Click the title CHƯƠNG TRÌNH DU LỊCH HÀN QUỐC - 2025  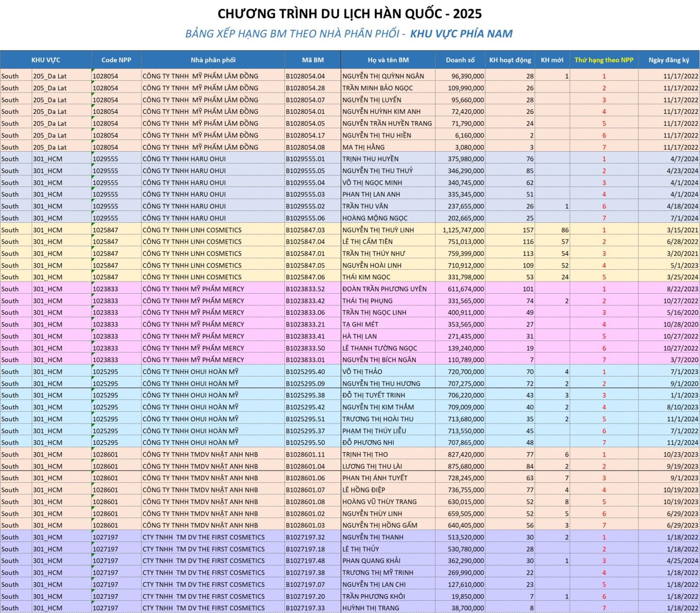(350, 13)
